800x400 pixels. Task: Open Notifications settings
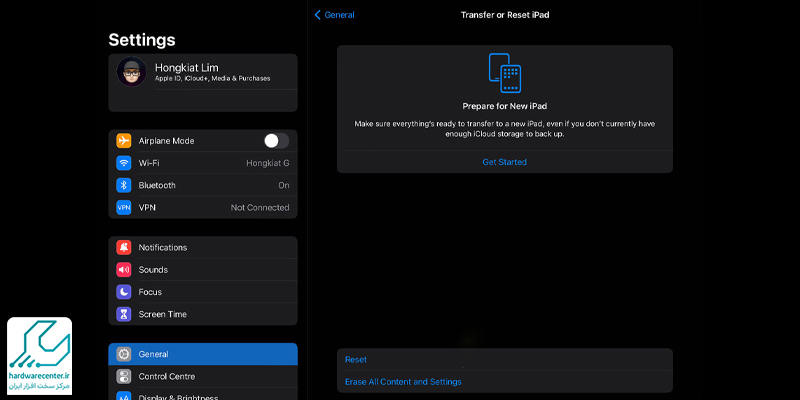(203, 247)
